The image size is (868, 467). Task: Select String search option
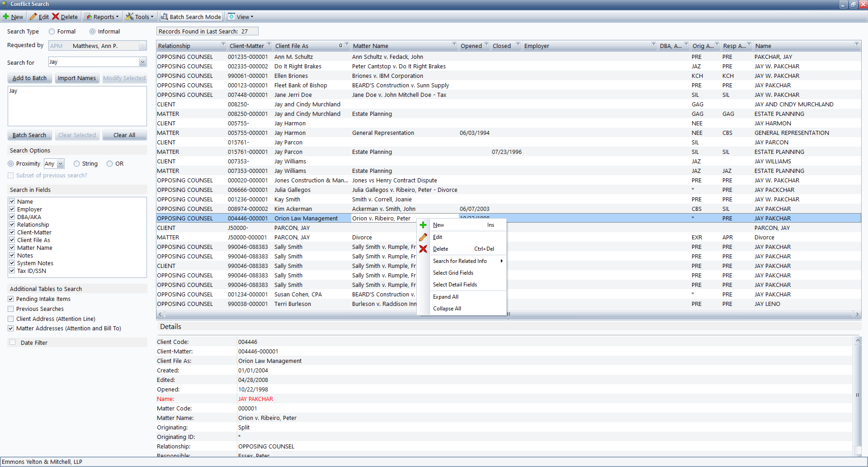click(x=76, y=164)
